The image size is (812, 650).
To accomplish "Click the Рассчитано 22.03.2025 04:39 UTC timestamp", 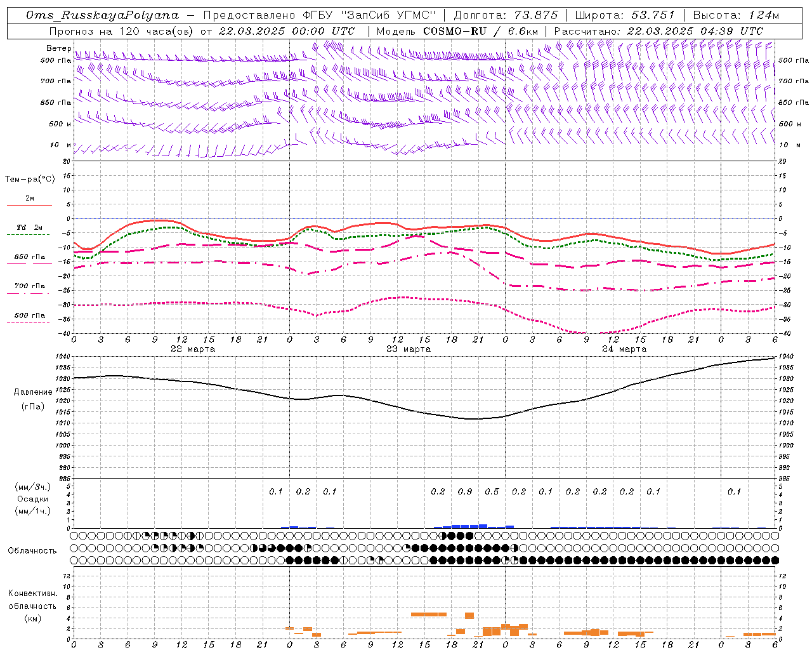I will pyautogui.click(x=658, y=31).
